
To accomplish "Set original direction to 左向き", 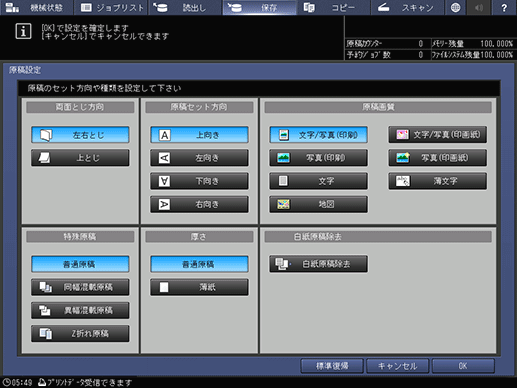I will click(x=199, y=158).
